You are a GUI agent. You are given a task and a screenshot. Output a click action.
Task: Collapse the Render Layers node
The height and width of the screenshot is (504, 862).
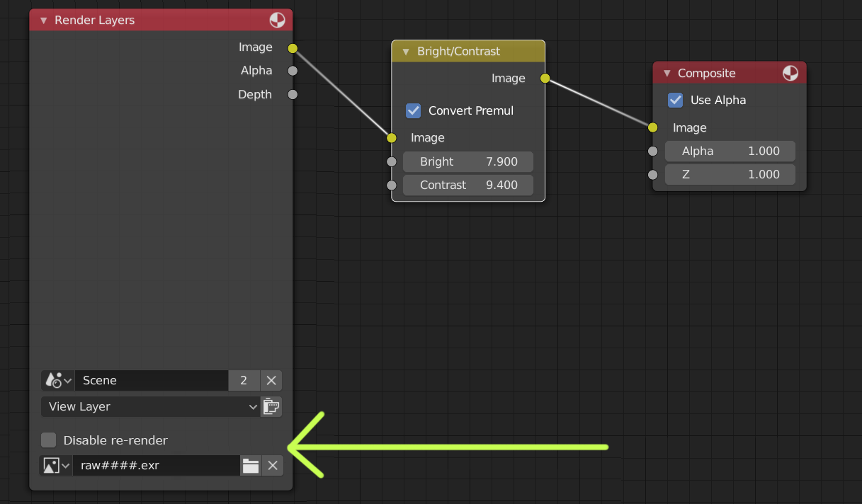coord(42,21)
